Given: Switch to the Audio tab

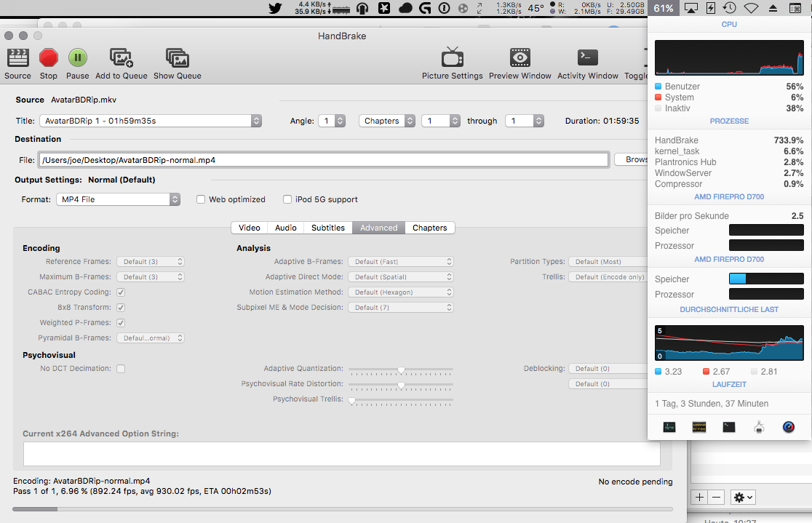Looking at the screenshot, I should 285,228.
